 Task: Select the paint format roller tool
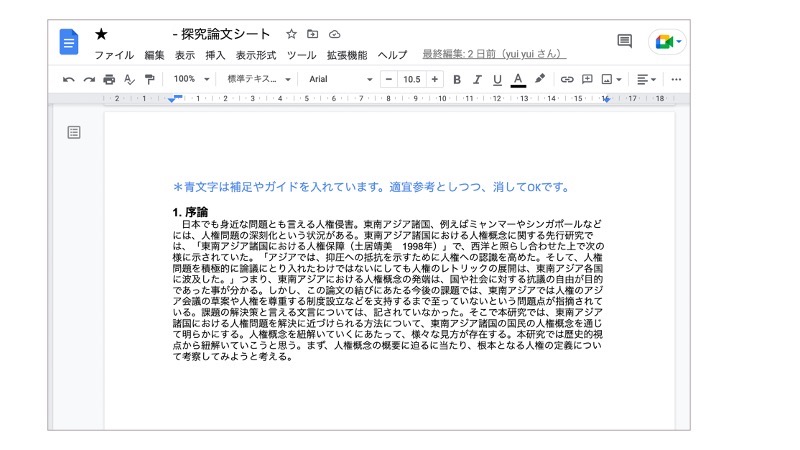tap(149, 79)
